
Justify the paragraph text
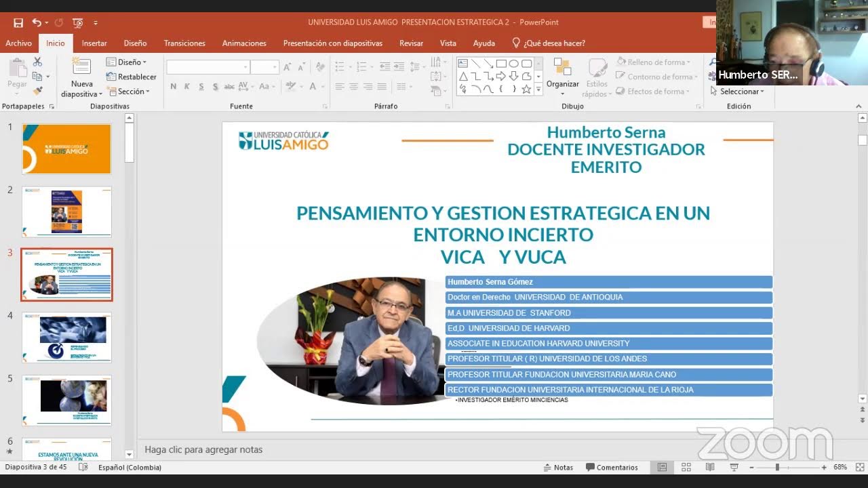382,86
